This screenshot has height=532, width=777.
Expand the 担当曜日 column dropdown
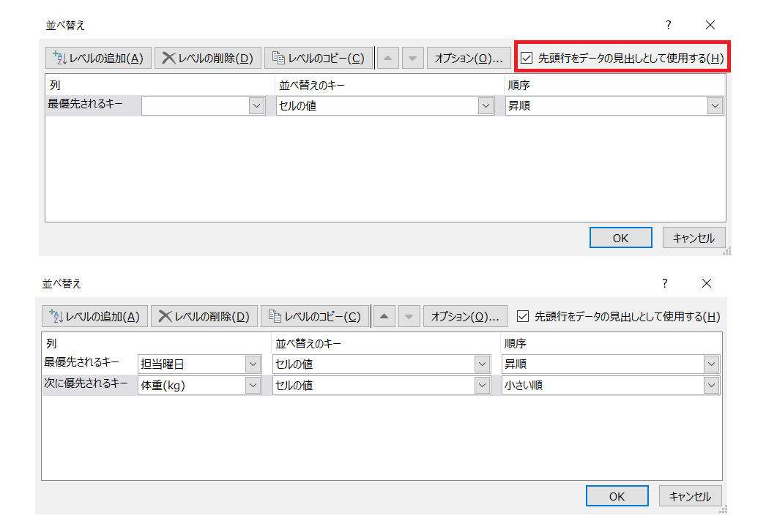253,364
